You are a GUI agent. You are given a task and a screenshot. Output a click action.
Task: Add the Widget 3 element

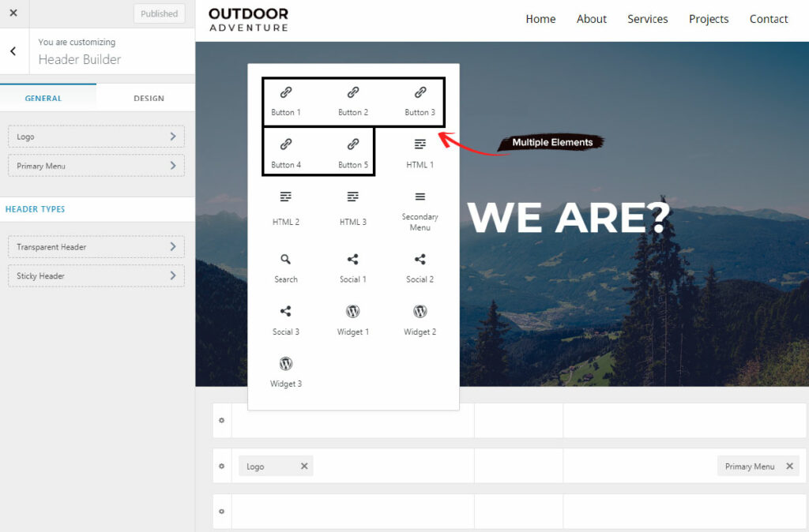286,373
